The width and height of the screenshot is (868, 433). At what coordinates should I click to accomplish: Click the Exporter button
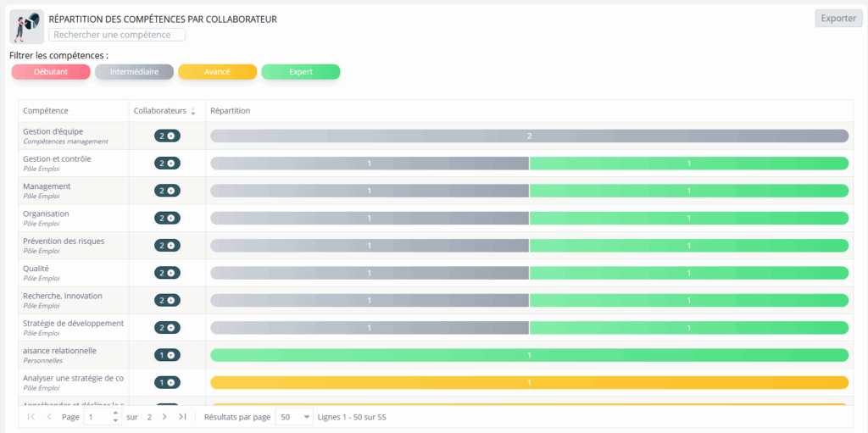tap(838, 19)
